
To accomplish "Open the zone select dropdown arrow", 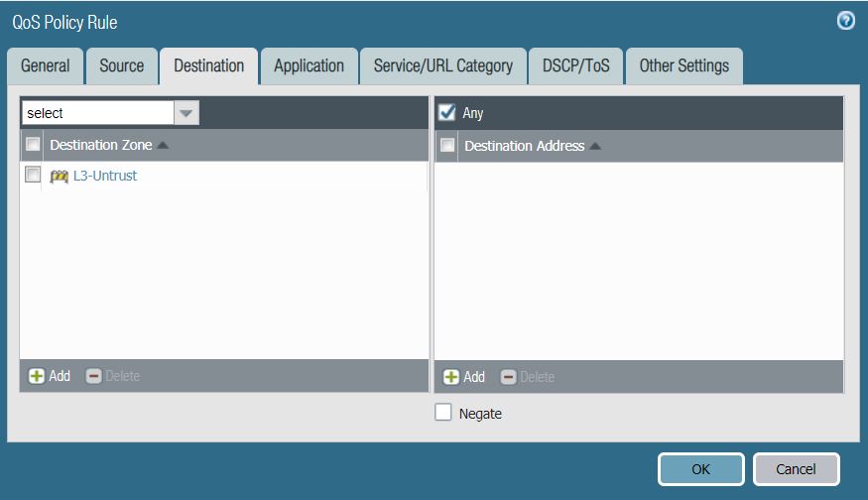I will (x=186, y=113).
